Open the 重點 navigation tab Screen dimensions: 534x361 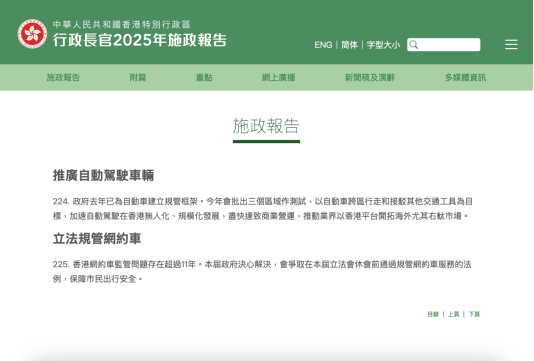pos(204,78)
